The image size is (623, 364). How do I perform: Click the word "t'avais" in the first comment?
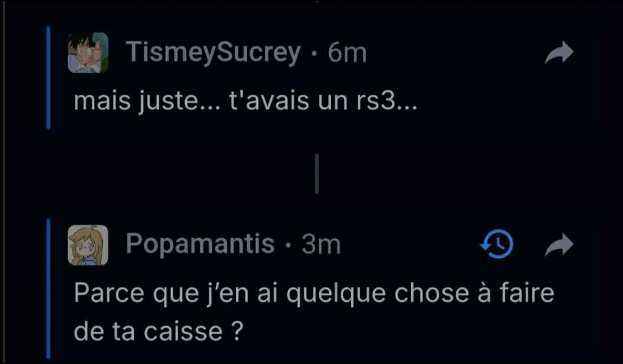[269, 100]
